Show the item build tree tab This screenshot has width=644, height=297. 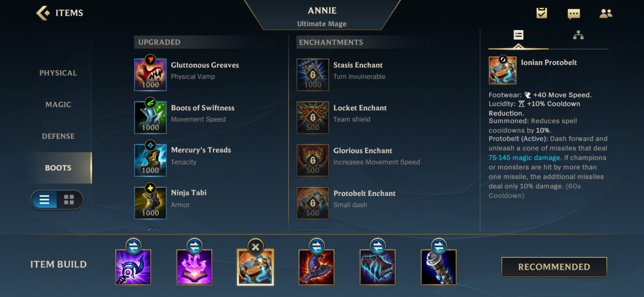(578, 35)
